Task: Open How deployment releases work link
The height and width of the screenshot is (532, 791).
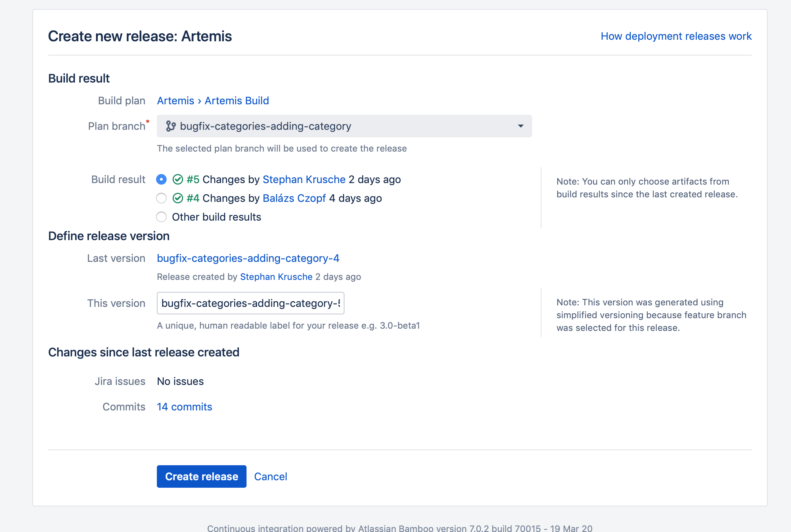Action: [676, 36]
